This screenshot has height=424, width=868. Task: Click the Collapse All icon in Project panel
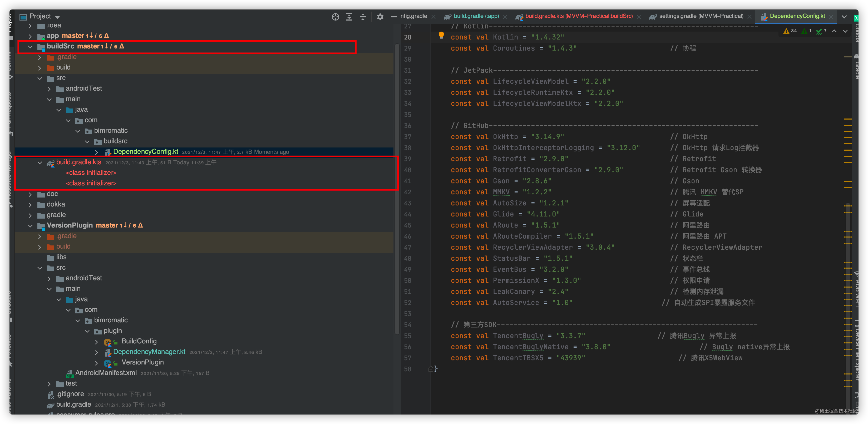(363, 17)
